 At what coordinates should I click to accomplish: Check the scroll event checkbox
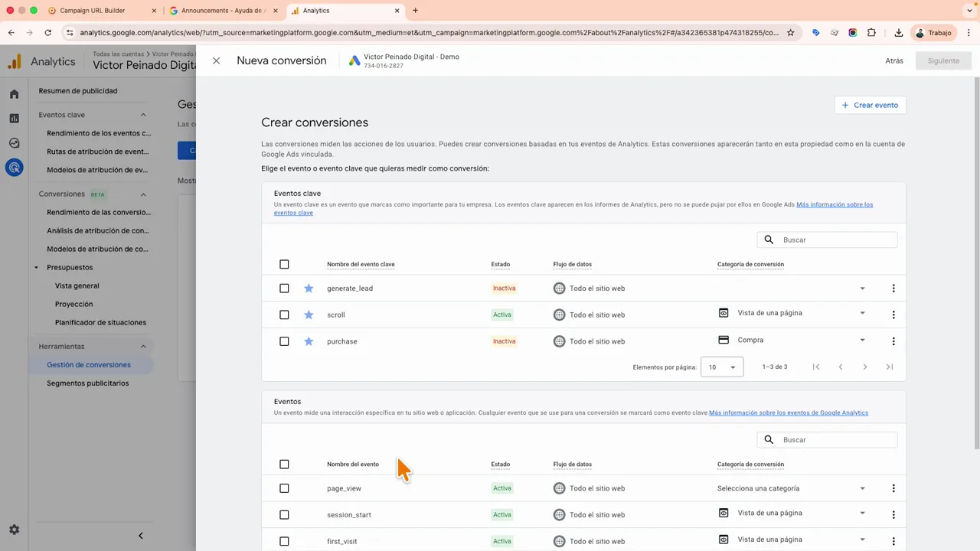click(284, 315)
